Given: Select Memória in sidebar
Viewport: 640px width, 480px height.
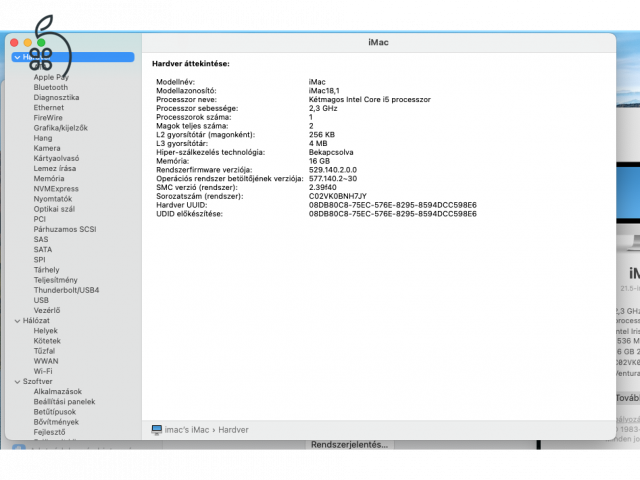Looking at the screenshot, I should click(x=49, y=178).
